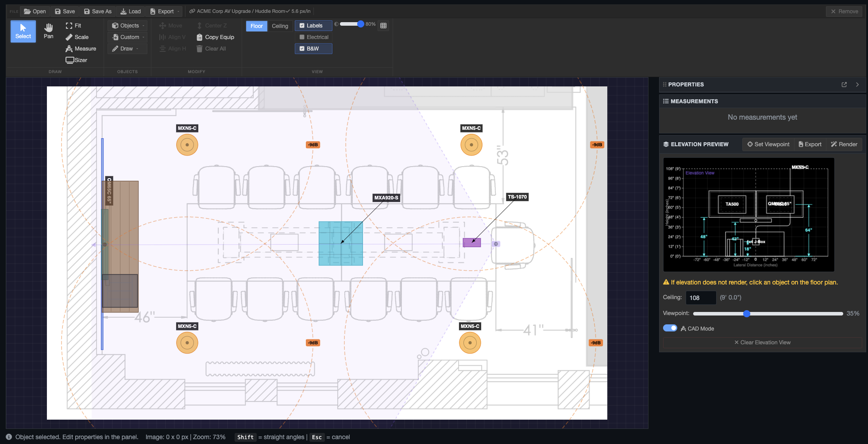Open the Sizer tool
The height and width of the screenshot is (444, 868).
(76, 60)
